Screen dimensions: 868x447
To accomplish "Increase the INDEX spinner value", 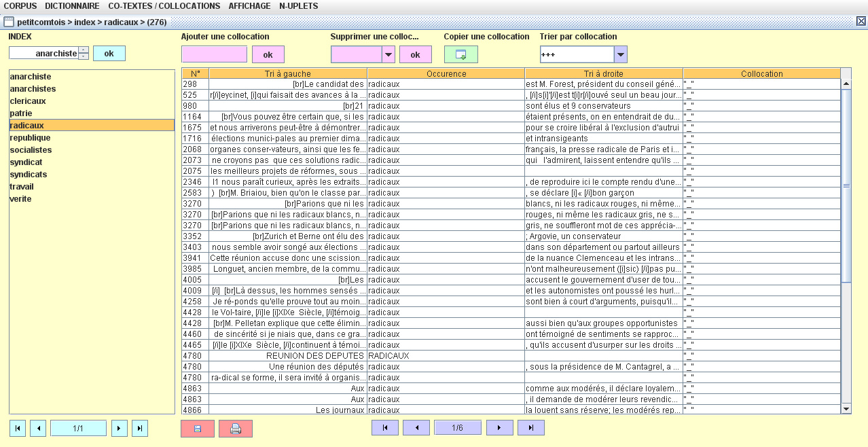I will coord(84,50).
